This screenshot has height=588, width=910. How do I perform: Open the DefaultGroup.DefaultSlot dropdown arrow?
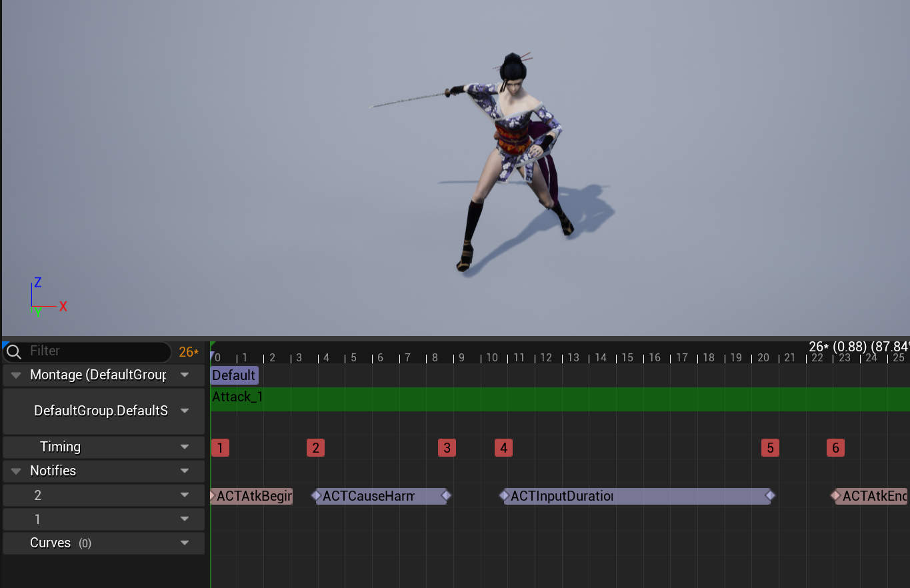coord(185,411)
